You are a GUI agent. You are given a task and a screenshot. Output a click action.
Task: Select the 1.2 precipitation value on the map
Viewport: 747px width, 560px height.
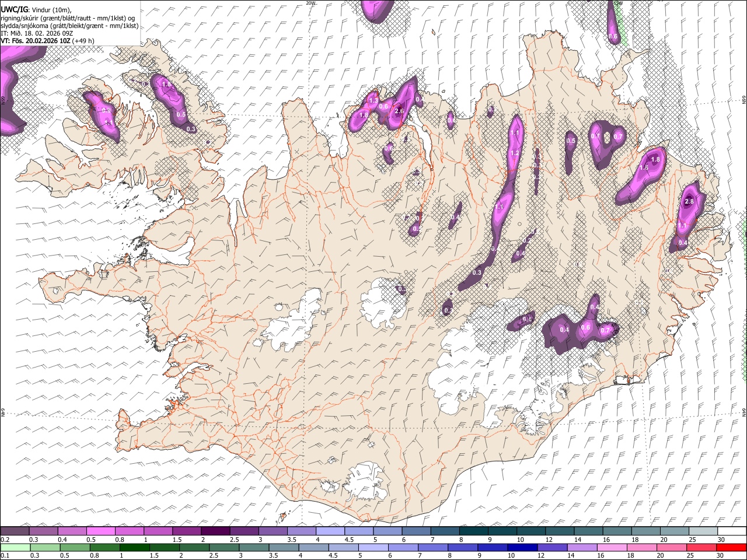tap(515, 153)
